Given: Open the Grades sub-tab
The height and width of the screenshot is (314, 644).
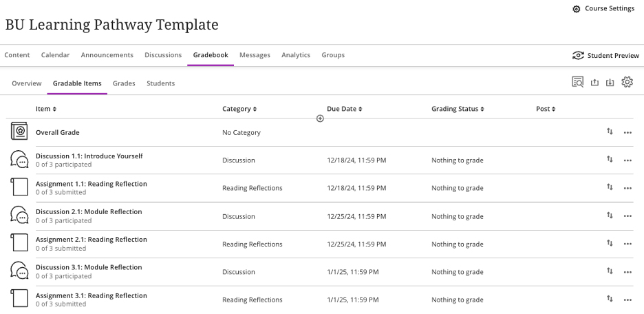Looking at the screenshot, I should tap(124, 83).
